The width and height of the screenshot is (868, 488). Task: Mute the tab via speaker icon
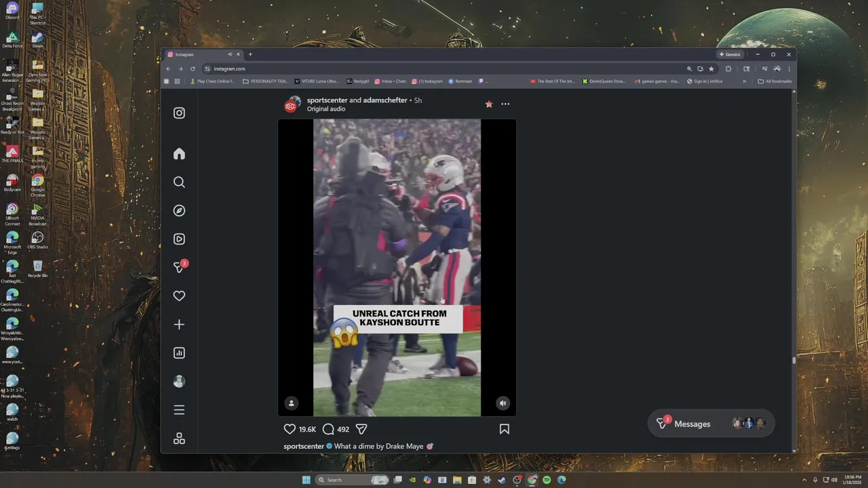(x=230, y=54)
